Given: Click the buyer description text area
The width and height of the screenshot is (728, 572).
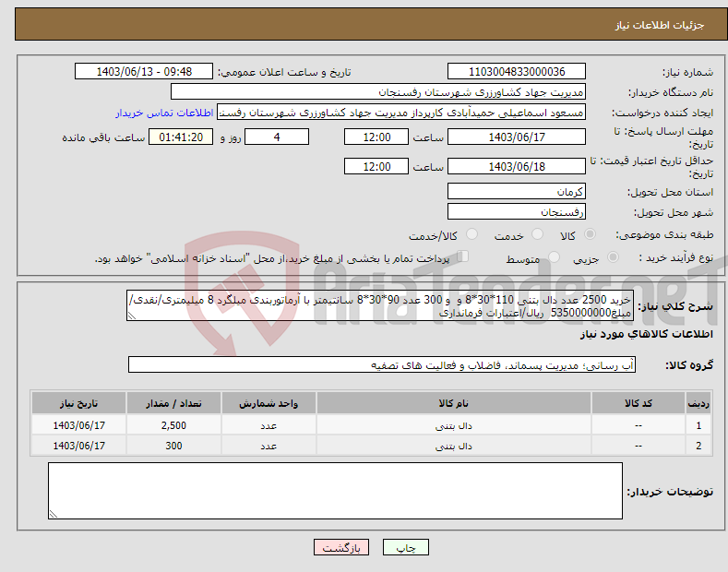Looking at the screenshot, I should [x=335, y=491].
